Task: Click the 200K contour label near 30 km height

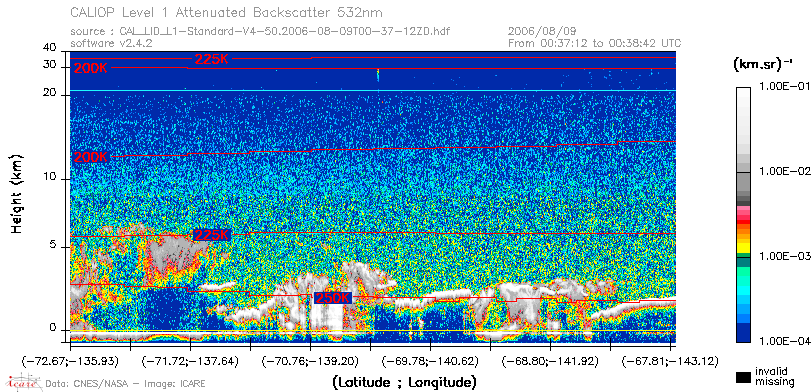Action: click(x=91, y=68)
